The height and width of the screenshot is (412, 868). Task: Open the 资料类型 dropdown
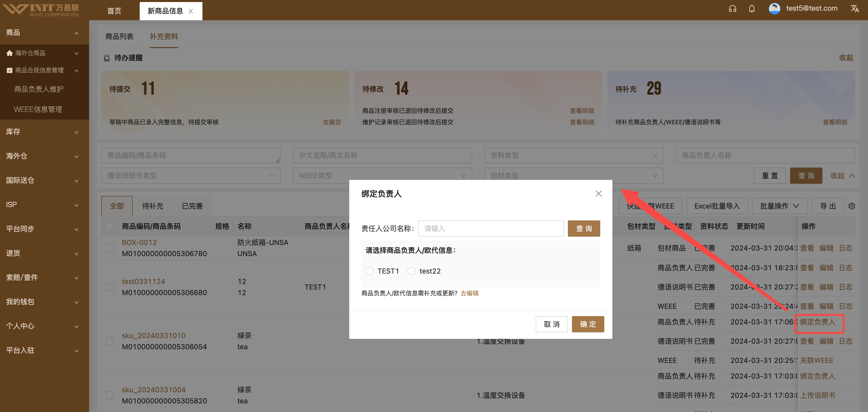(573, 155)
